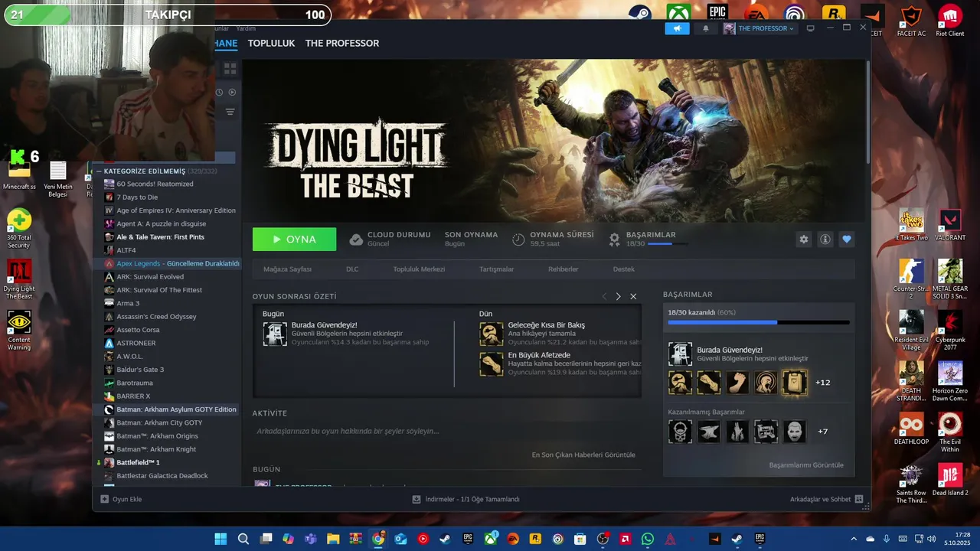Open Mağaza Sayfası tab
The height and width of the screenshot is (551, 980).
287,269
